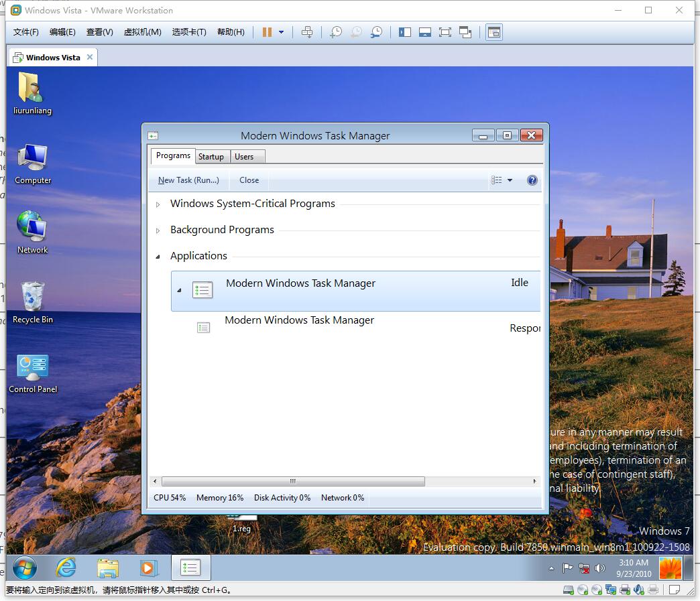
Task: Click the Task Manager title bar window icon
Action: point(153,135)
